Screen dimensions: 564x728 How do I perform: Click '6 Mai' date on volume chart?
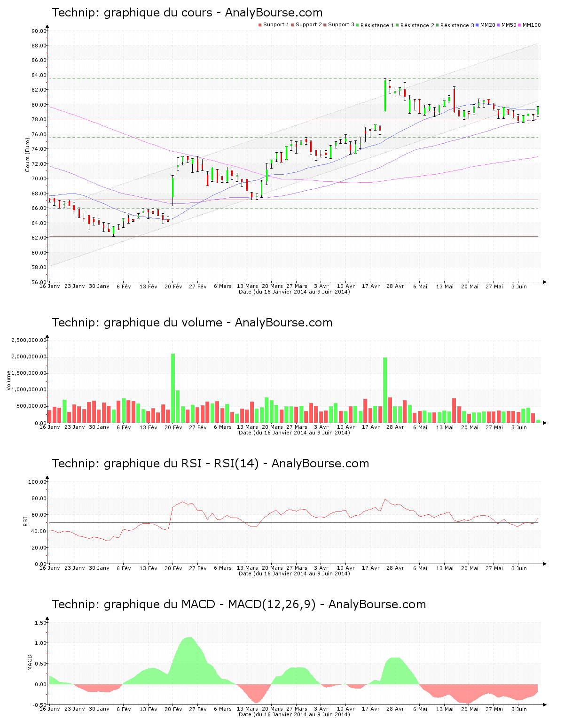click(420, 427)
